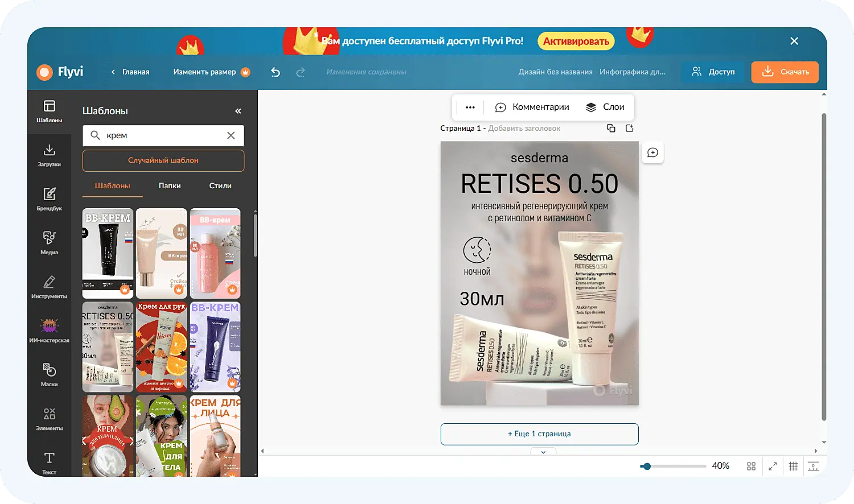Click the magnifier search icon
854x504 pixels.
point(95,135)
